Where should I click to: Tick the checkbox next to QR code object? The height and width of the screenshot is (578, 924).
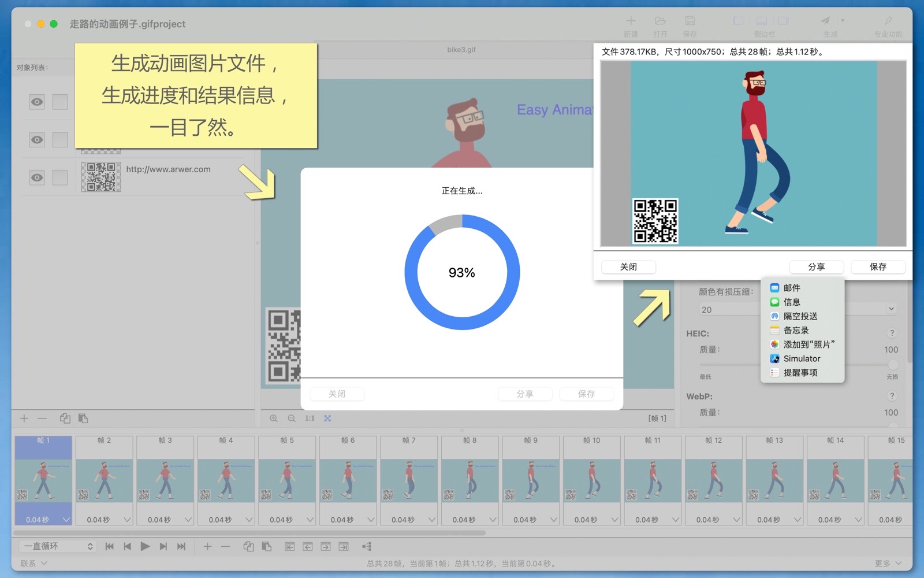coord(60,177)
